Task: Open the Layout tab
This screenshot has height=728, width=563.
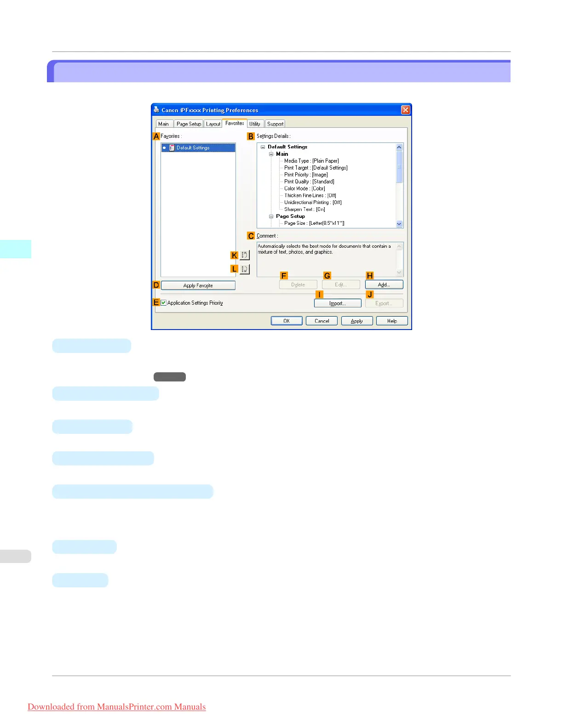Action: coord(213,124)
